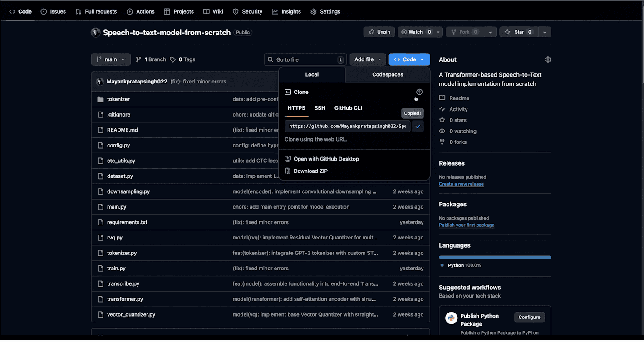Switch to the SSH clone tab
Image resolution: width=644 pixels, height=342 pixels.
point(320,108)
